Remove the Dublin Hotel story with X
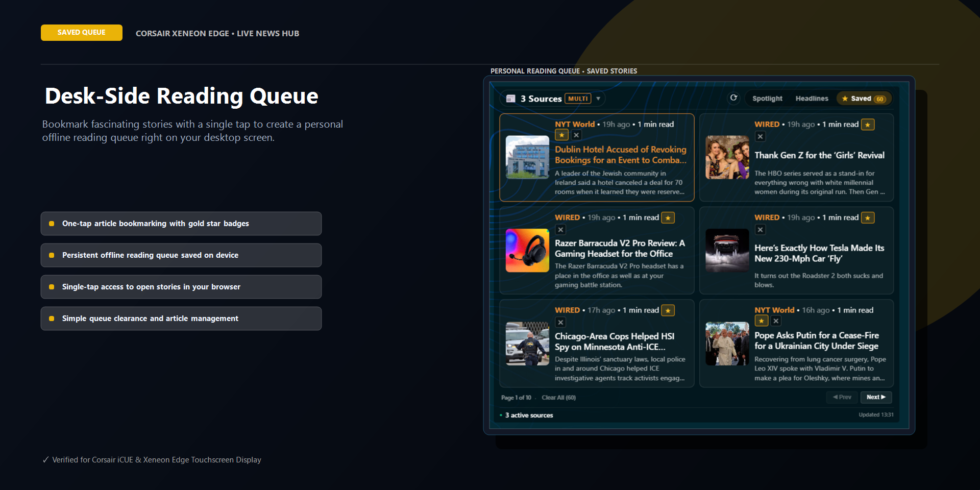 576,135
